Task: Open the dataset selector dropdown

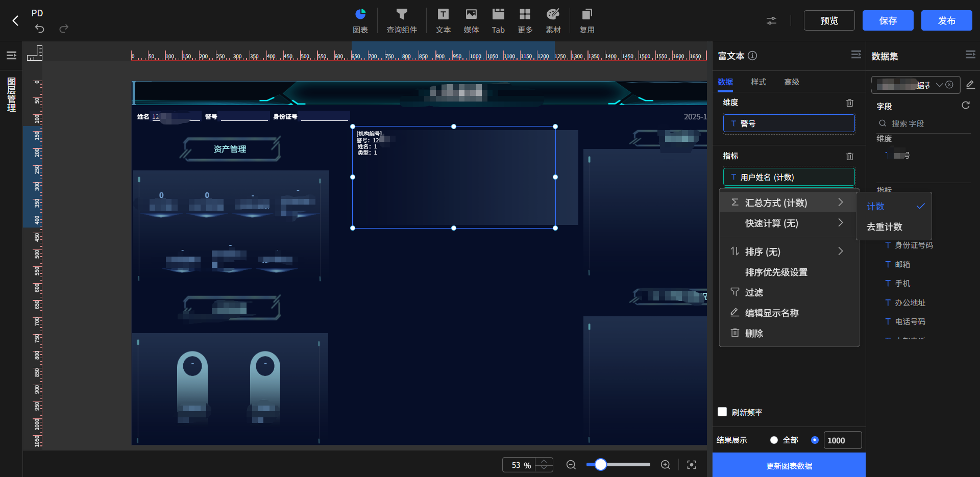Action: tap(939, 85)
